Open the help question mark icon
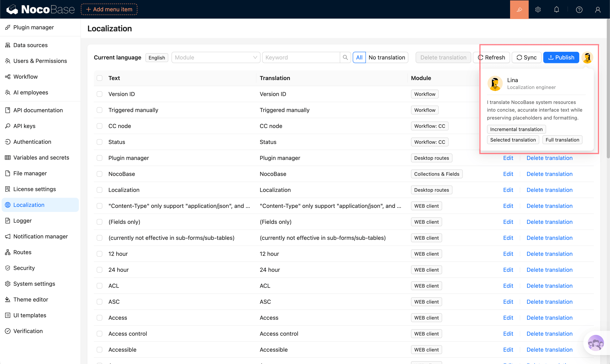The width and height of the screenshot is (610, 364). (x=579, y=9)
